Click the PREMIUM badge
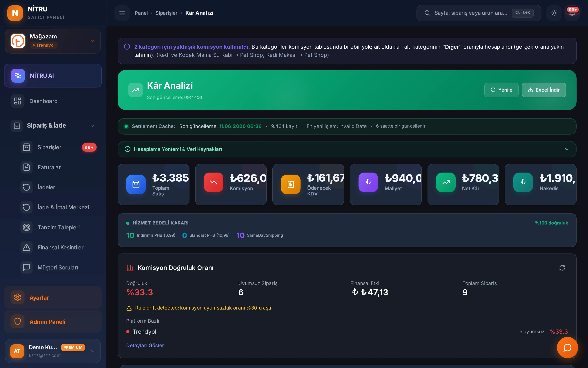 coord(73,347)
